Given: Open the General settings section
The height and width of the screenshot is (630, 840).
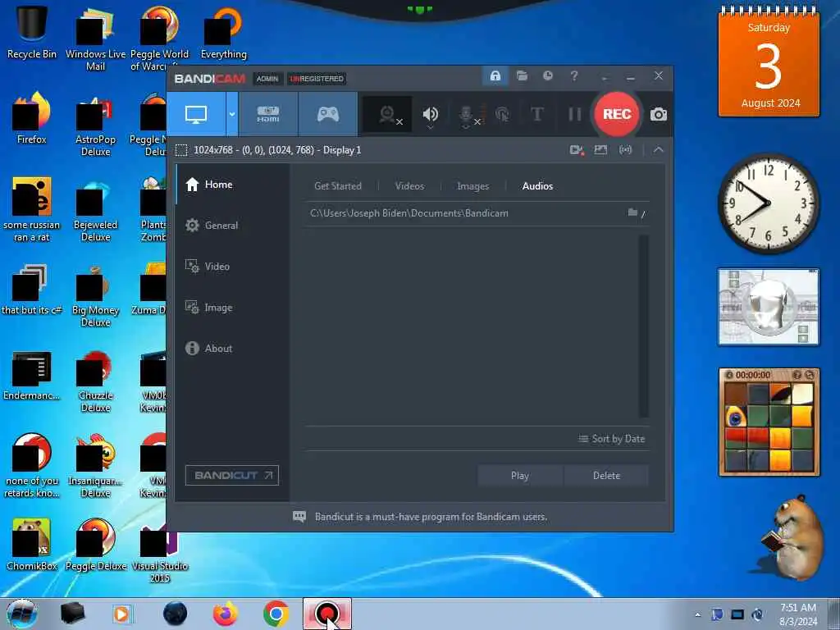Looking at the screenshot, I should pyautogui.click(x=232, y=226).
